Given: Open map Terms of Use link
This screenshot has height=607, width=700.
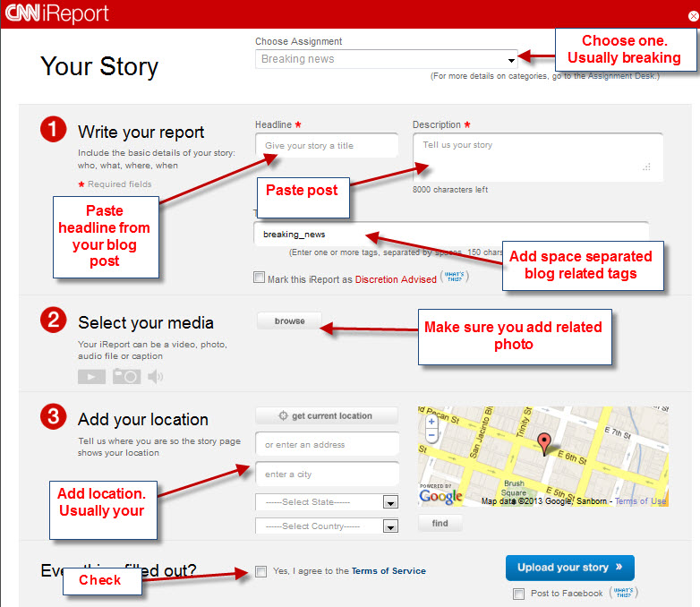Looking at the screenshot, I should [x=640, y=501].
